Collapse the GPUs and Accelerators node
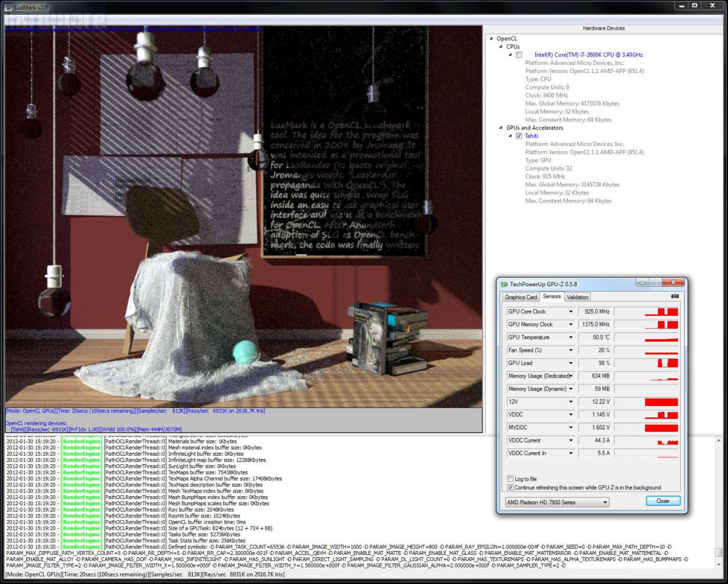This screenshot has width=728, height=584. pos(501,128)
